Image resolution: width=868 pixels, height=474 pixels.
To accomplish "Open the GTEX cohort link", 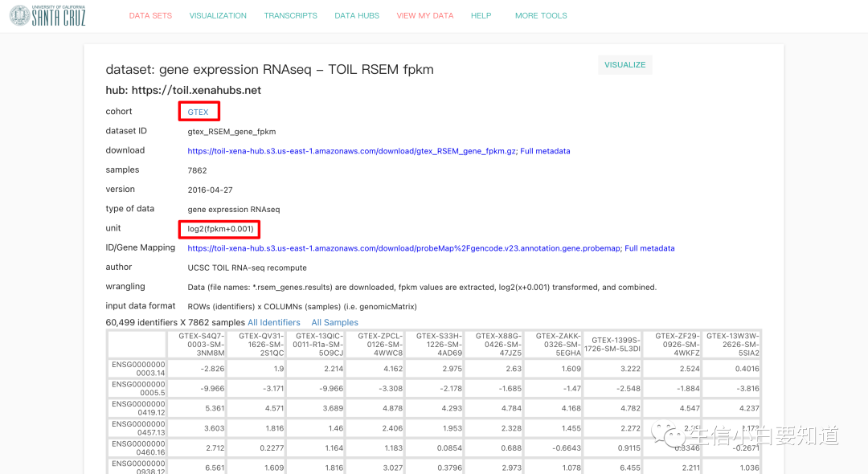I will coord(199,112).
